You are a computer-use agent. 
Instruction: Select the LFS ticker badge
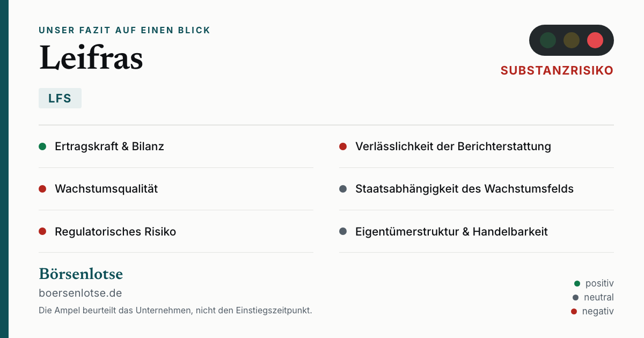60,98
